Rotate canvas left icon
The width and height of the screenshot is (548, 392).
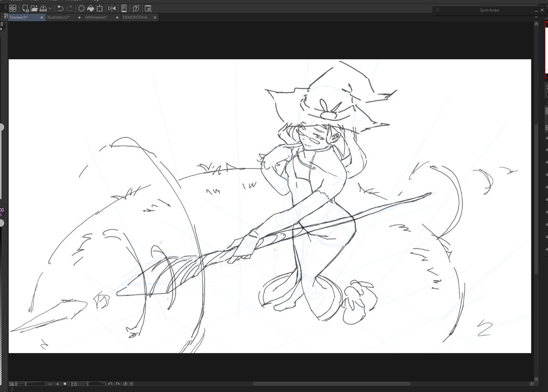(x=110, y=384)
